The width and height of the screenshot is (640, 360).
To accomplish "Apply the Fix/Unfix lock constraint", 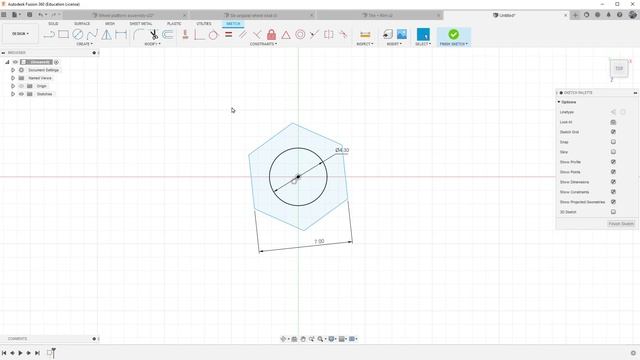I will click(x=271, y=34).
